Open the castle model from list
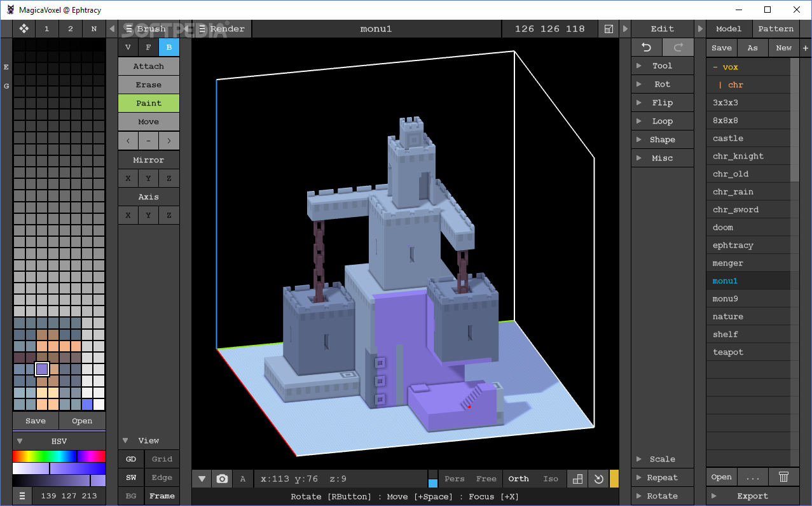812x506 pixels. (x=728, y=138)
